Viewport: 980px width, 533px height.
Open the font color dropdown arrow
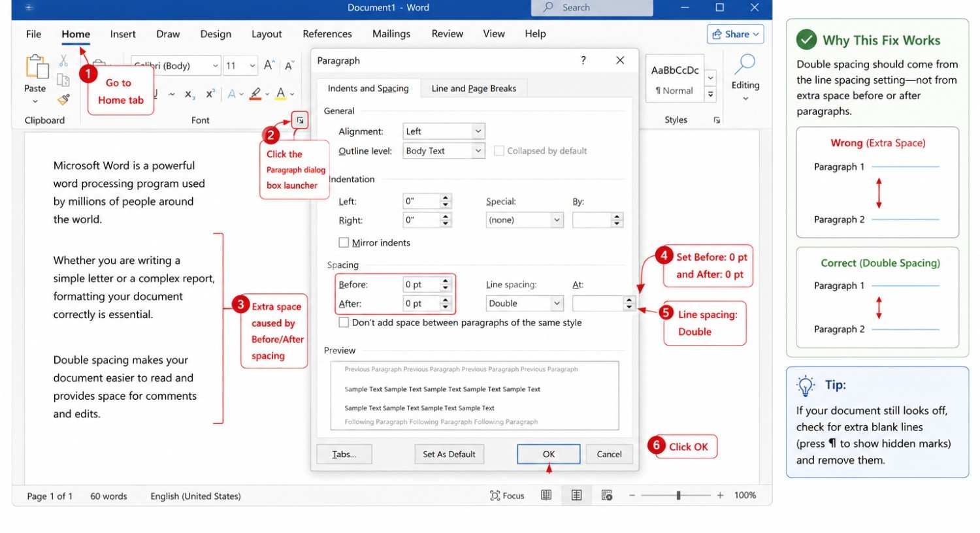coord(292,95)
